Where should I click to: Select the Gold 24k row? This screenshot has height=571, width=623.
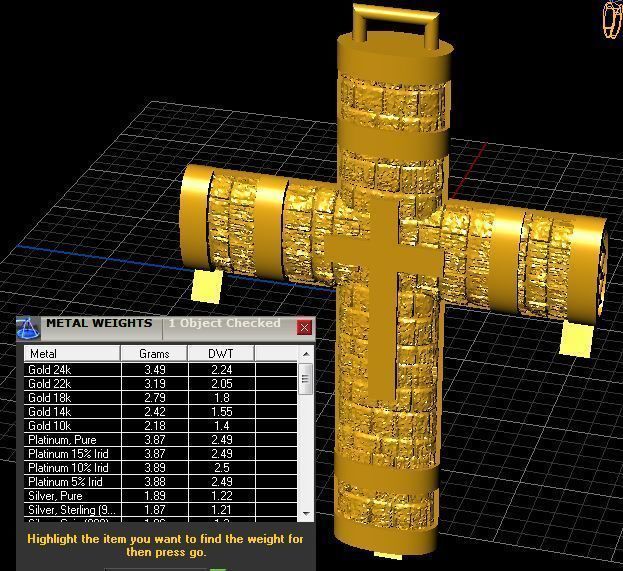(161, 370)
